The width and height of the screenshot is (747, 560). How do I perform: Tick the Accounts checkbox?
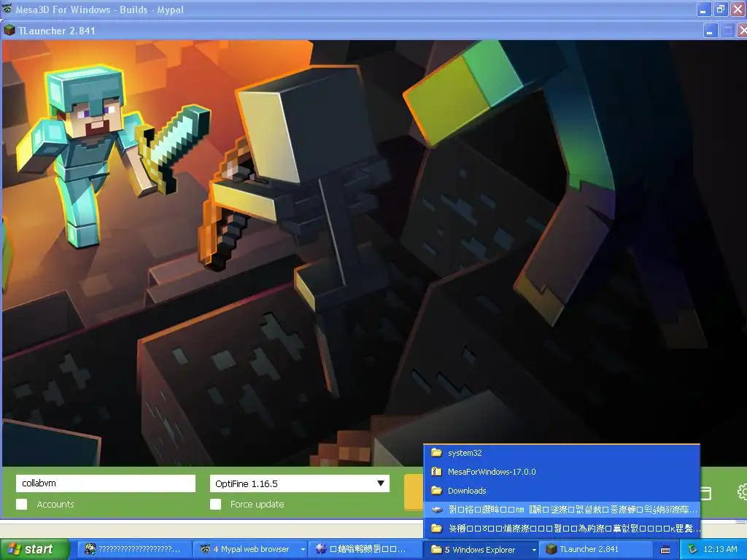point(21,505)
